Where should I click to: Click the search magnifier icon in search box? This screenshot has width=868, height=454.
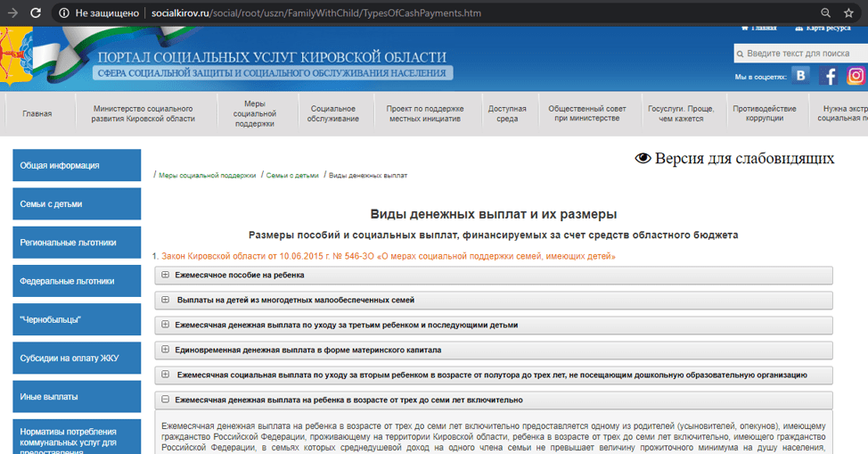point(741,54)
